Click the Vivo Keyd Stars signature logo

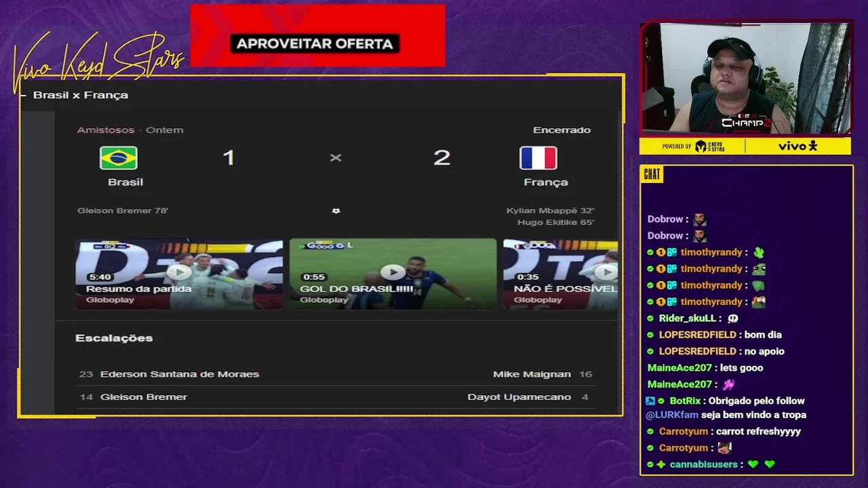[x=98, y=62]
